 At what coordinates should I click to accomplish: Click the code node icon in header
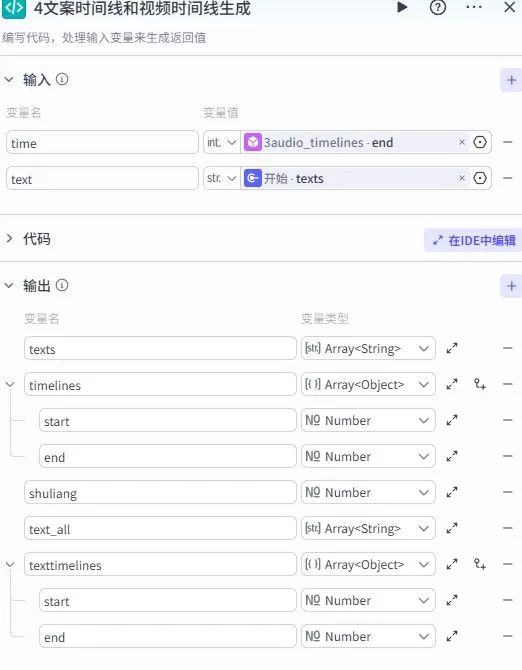click(14, 9)
